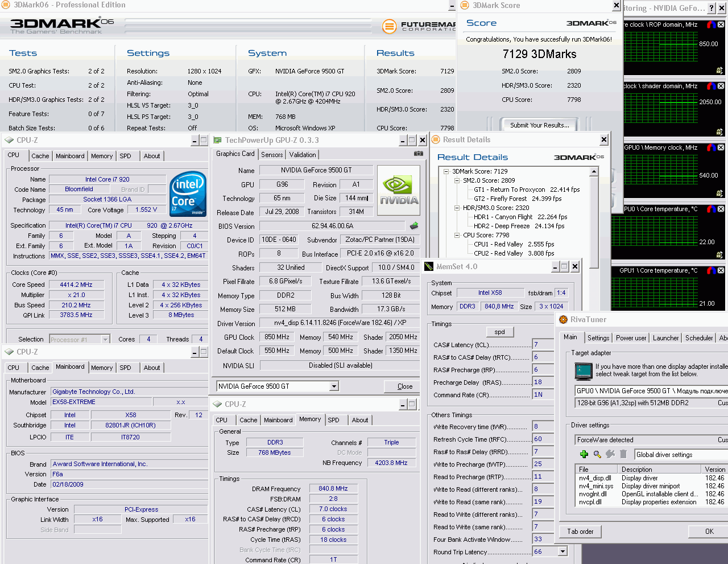Open RivaTuner GPU0 target adapter list
Image resolution: width=728 pixels, height=564 pixels.
[x=652, y=391]
